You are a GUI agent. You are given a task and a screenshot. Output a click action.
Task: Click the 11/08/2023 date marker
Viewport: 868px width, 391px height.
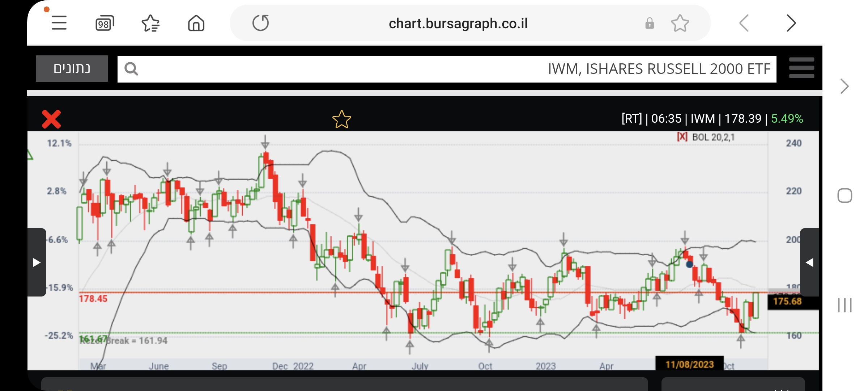coord(689,364)
